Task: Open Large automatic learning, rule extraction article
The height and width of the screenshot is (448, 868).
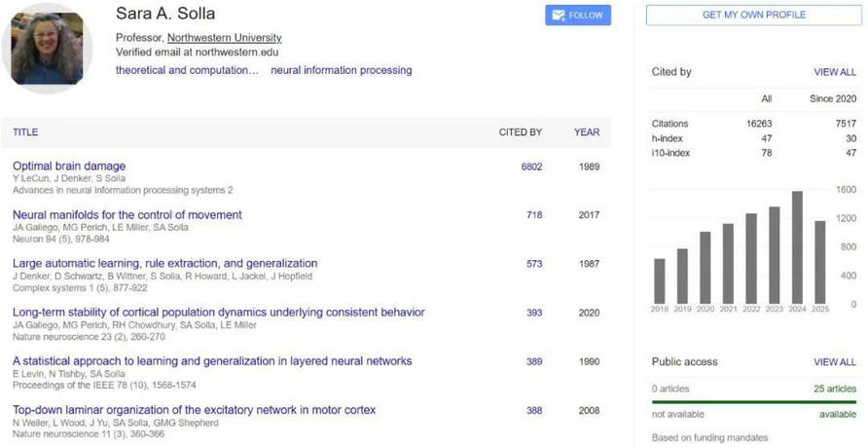Action: (x=165, y=264)
